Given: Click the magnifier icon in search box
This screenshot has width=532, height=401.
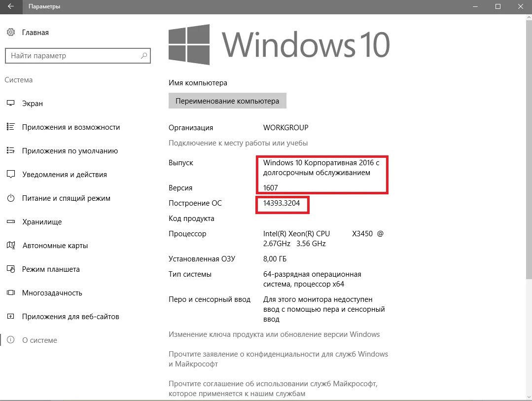Looking at the screenshot, I should pyautogui.click(x=144, y=56).
